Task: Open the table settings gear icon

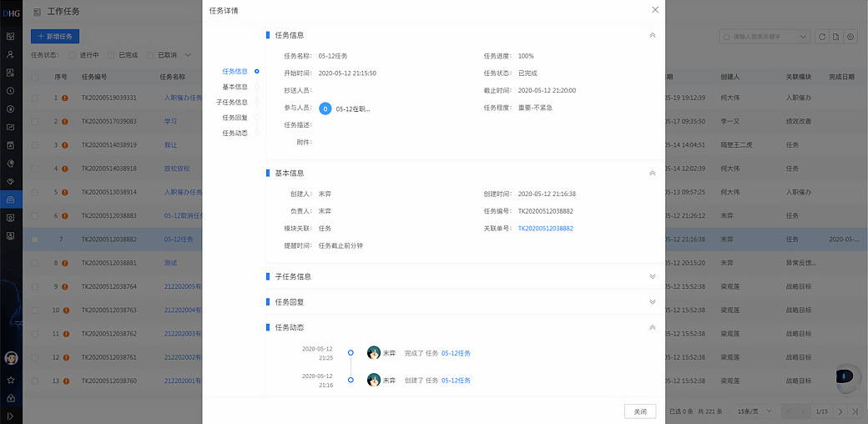Action: (850, 38)
